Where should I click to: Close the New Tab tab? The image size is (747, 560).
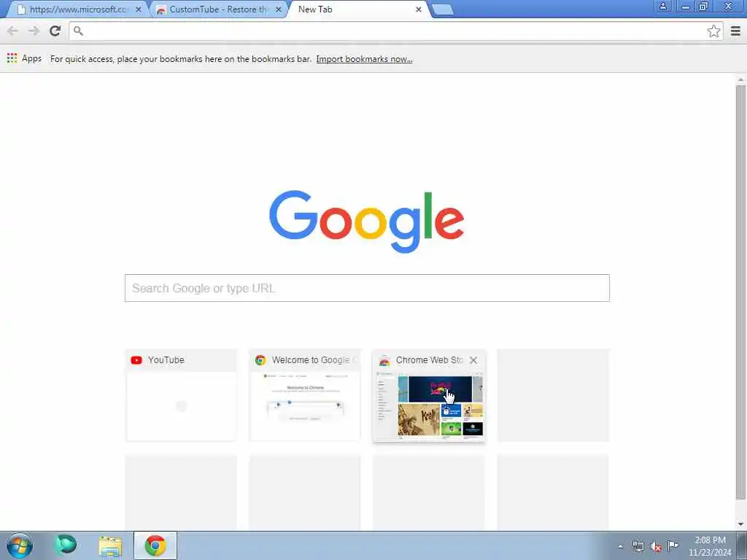tap(418, 9)
